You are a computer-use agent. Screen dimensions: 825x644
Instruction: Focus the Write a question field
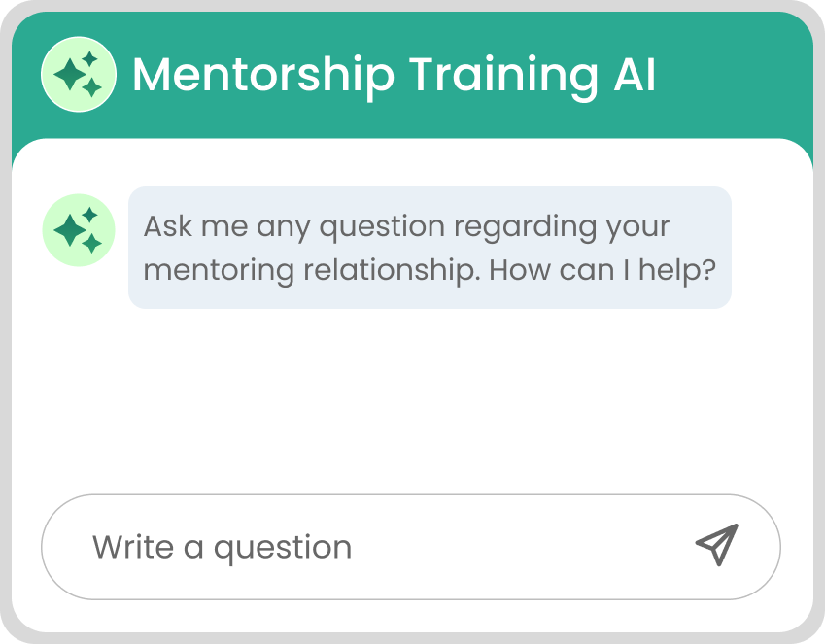411,547
